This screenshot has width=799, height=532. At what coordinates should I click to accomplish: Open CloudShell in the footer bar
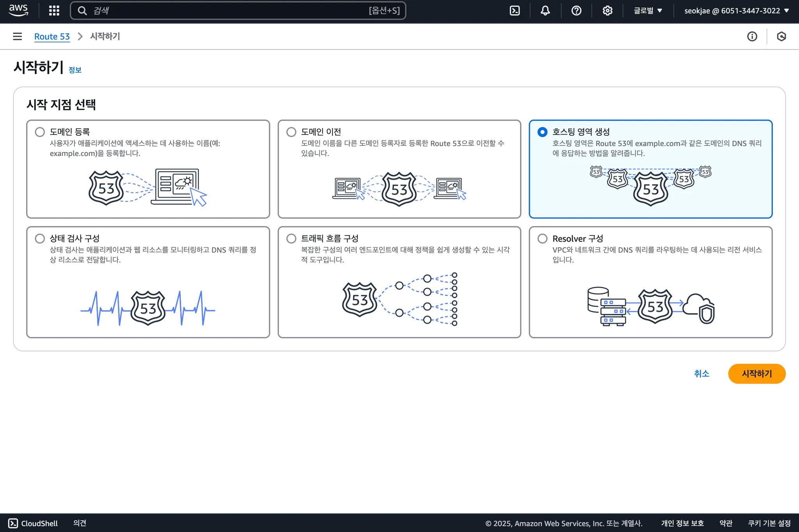[x=33, y=523]
